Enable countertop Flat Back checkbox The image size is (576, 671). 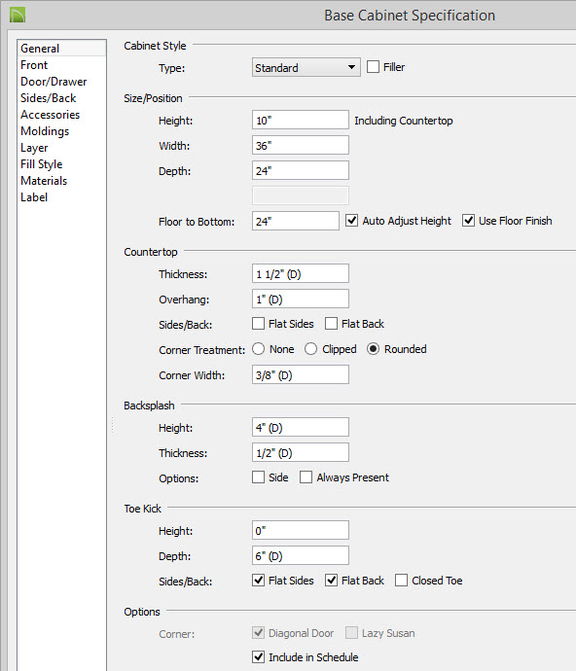point(331,324)
